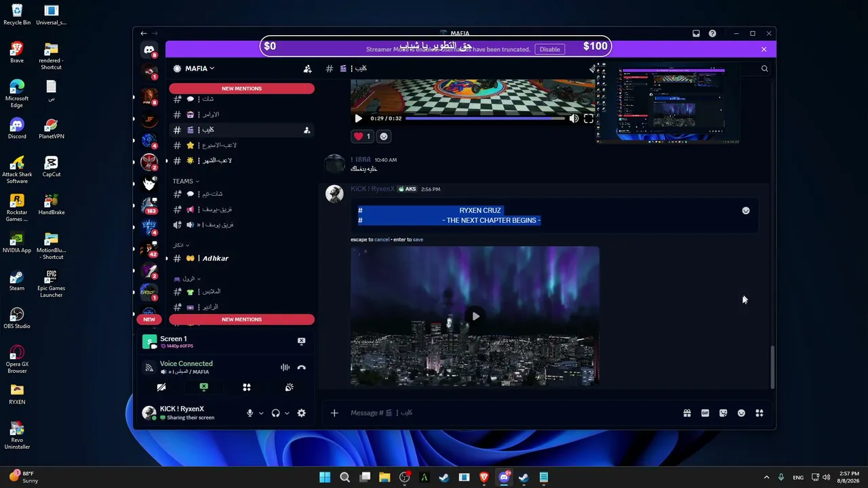Jump to upper NEW MENTIONS pill
868x488 pixels.
(241, 88)
